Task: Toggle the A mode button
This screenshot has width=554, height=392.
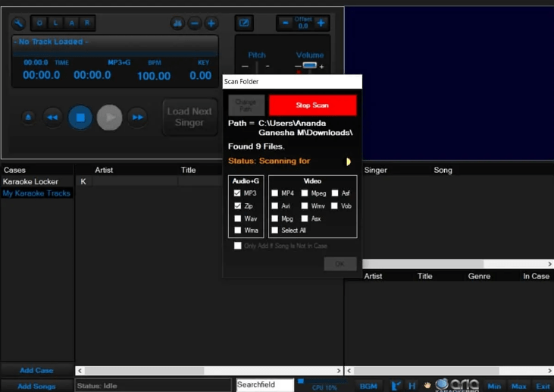Action: click(x=71, y=24)
